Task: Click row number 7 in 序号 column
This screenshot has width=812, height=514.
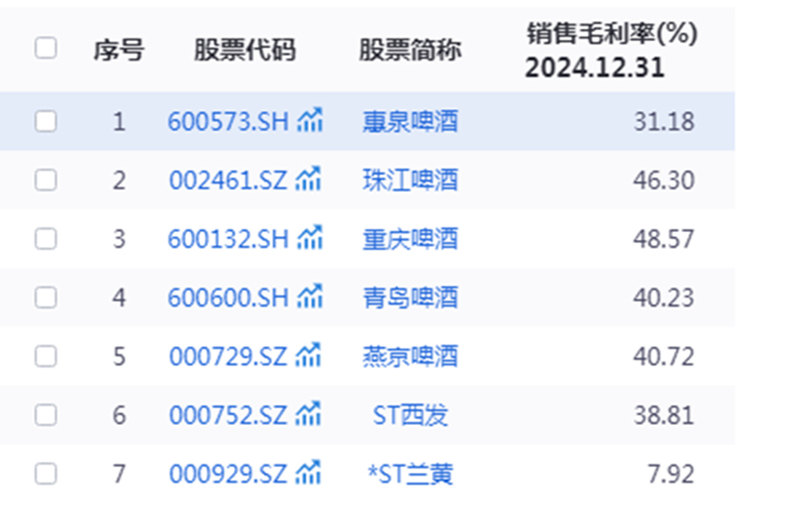Action: coord(119,474)
